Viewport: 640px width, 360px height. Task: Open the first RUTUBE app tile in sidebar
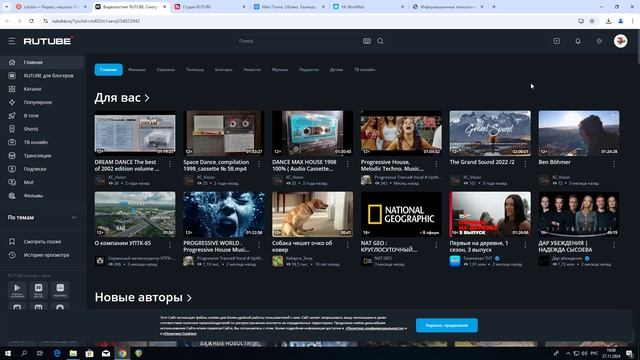pos(17,290)
